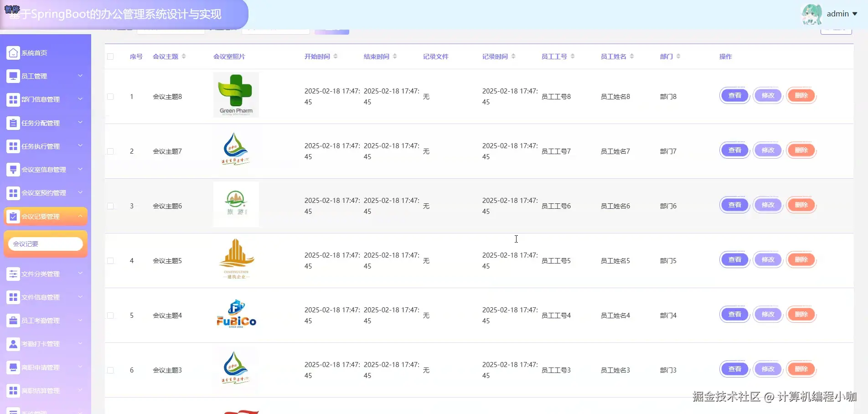Click the 考勤打卡管理 person icon
Viewport: 868px width, 414px height.
tap(13, 344)
